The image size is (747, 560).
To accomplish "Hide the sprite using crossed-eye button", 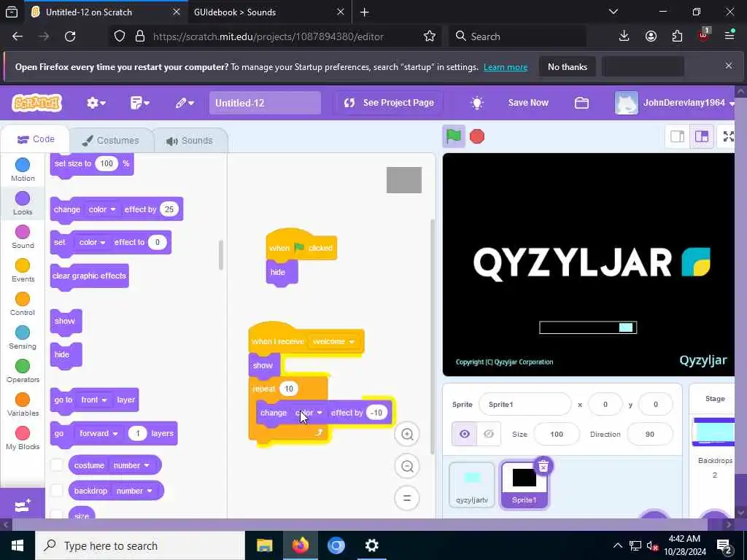I will pyautogui.click(x=488, y=434).
